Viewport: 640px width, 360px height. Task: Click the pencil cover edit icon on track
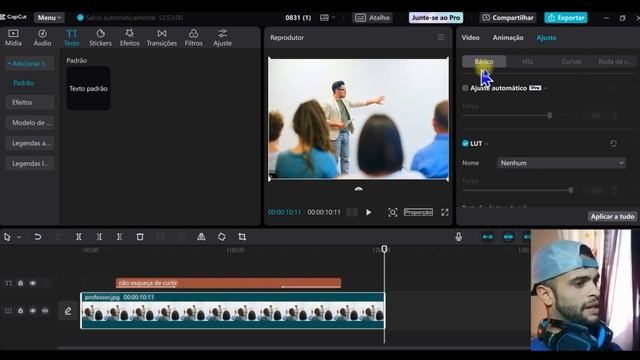click(68, 311)
